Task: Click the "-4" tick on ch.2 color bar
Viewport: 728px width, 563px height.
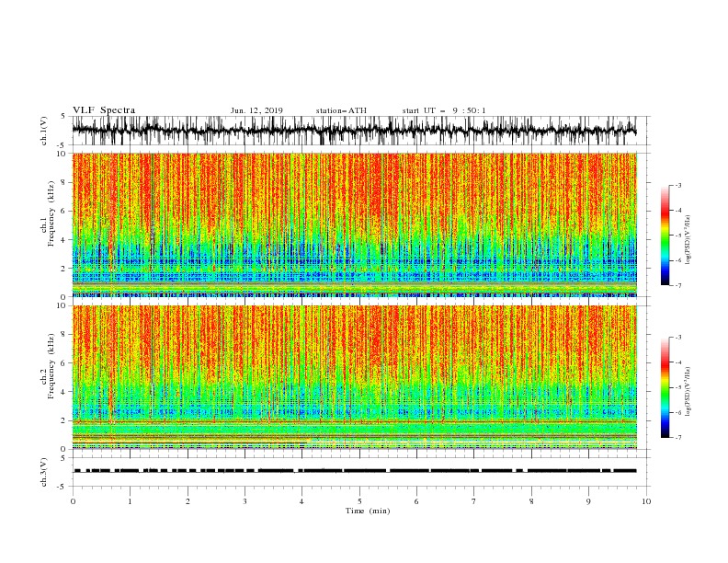Action: pyautogui.click(x=677, y=362)
